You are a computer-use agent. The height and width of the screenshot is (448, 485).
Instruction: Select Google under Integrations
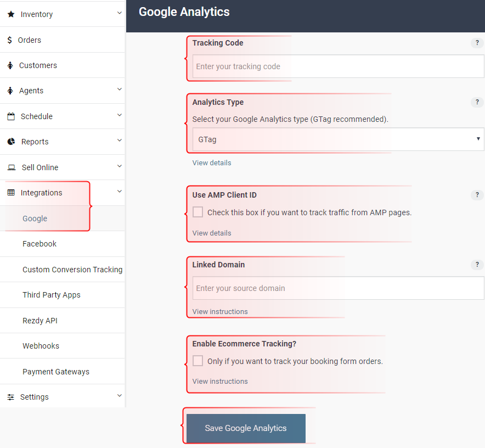(x=62, y=219)
